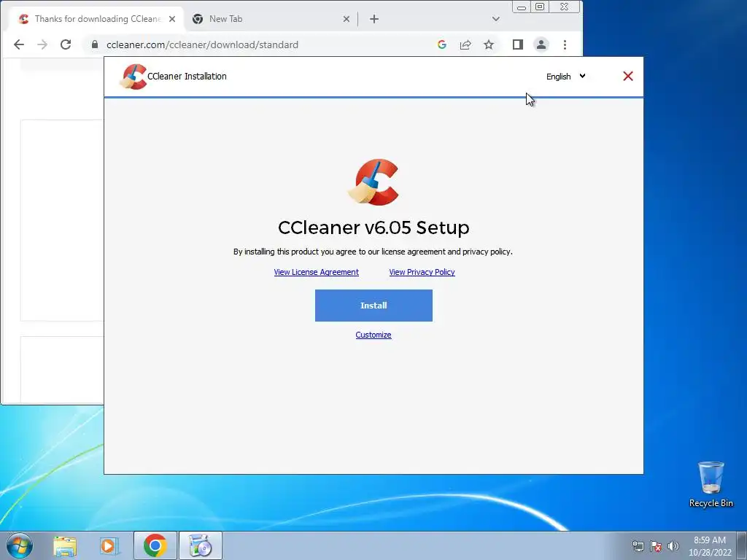Click the Action Center flag icon

pos(656,546)
